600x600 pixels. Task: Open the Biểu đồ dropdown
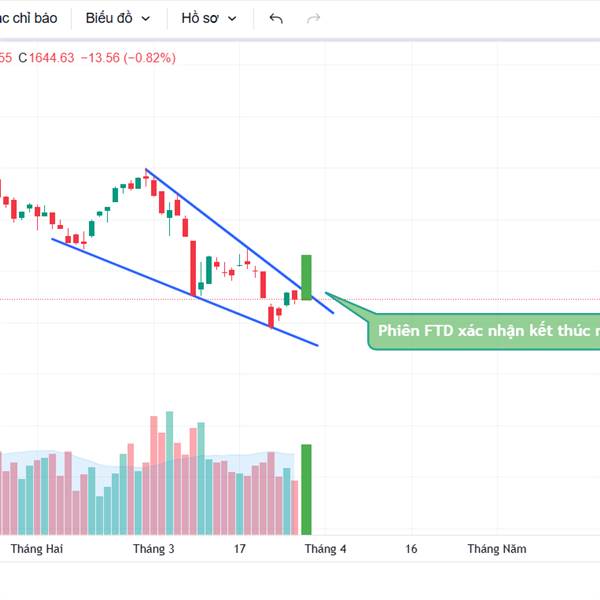[118, 18]
